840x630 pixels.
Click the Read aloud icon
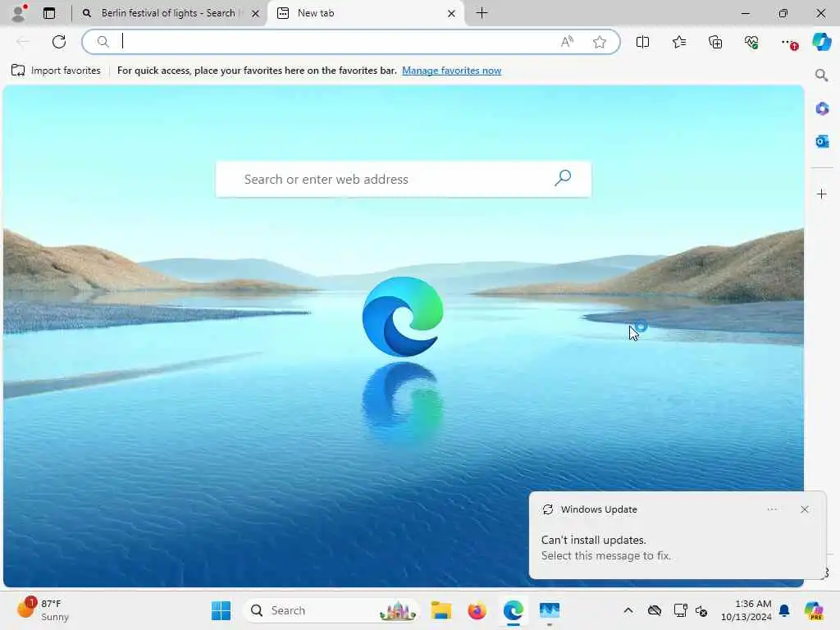click(567, 42)
